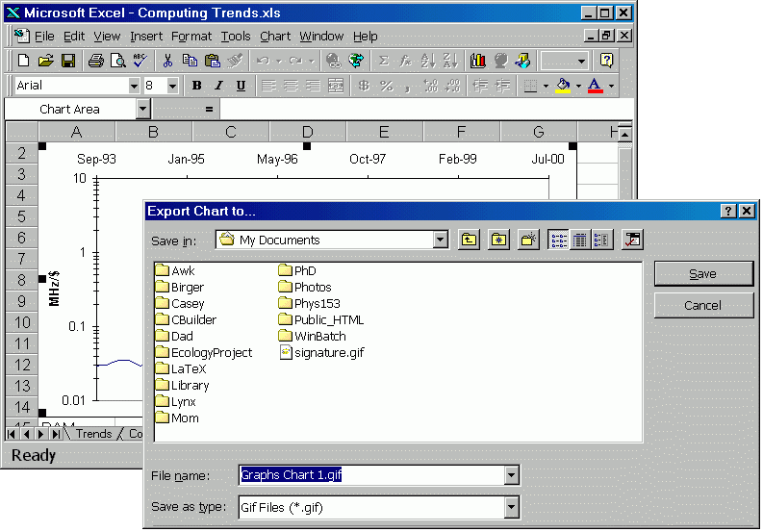This screenshot has width=763, height=532.
Task: Click the Paste Function fx icon
Action: [405, 61]
